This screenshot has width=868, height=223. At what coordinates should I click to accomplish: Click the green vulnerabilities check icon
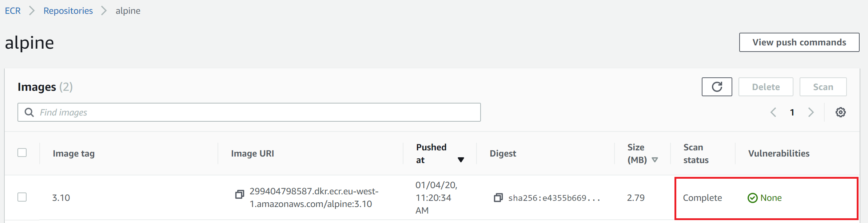(752, 198)
